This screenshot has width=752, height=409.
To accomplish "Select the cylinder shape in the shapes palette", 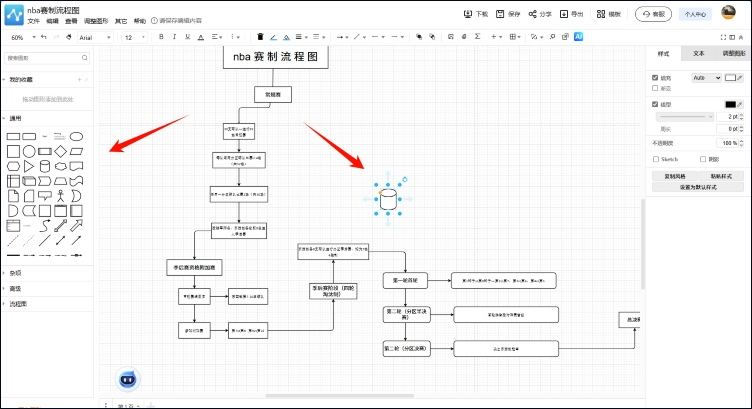I will [x=44, y=166].
